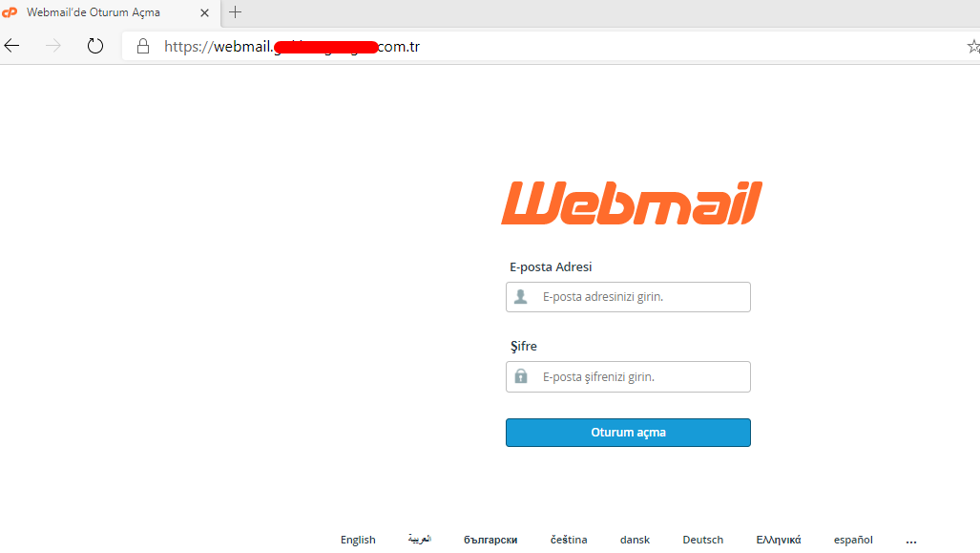
Task: Click the Şifre password field
Action: tap(628, 376)
